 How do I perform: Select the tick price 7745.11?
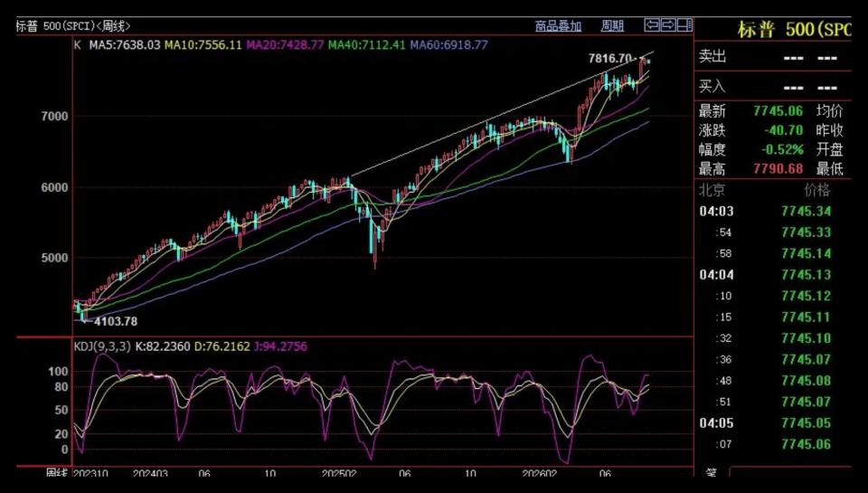pyautogui.click(x=806, y=317)
